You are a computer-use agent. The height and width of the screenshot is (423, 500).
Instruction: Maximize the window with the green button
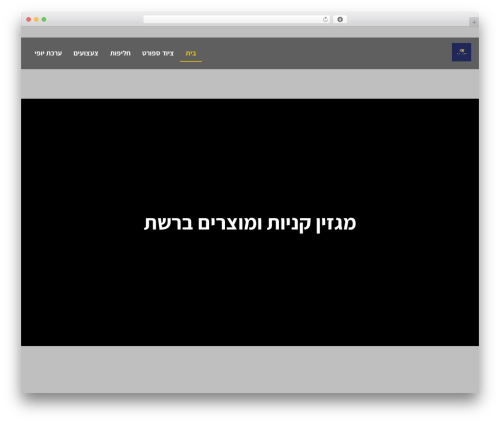pos(44,19)
